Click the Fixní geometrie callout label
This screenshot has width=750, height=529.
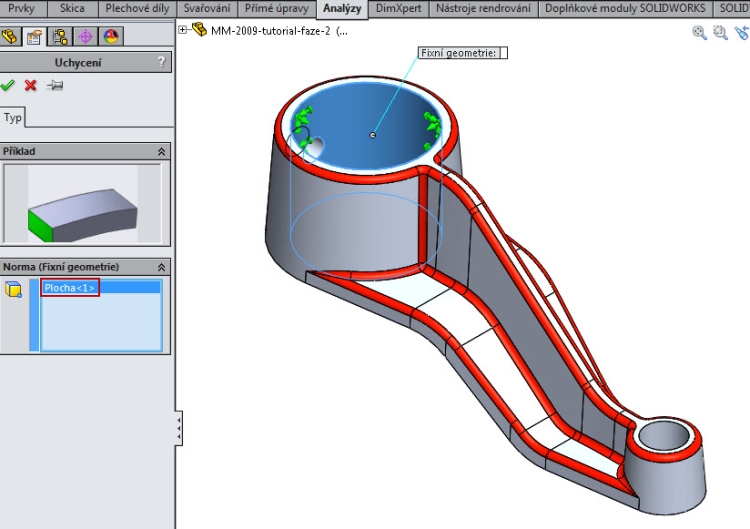tap(462, 53)
